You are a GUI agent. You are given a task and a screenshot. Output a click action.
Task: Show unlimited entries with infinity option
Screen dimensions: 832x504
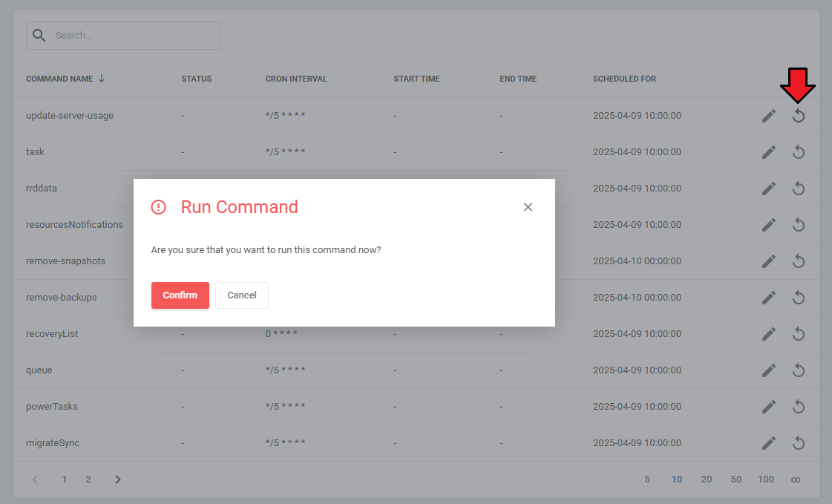pos(796,480)
